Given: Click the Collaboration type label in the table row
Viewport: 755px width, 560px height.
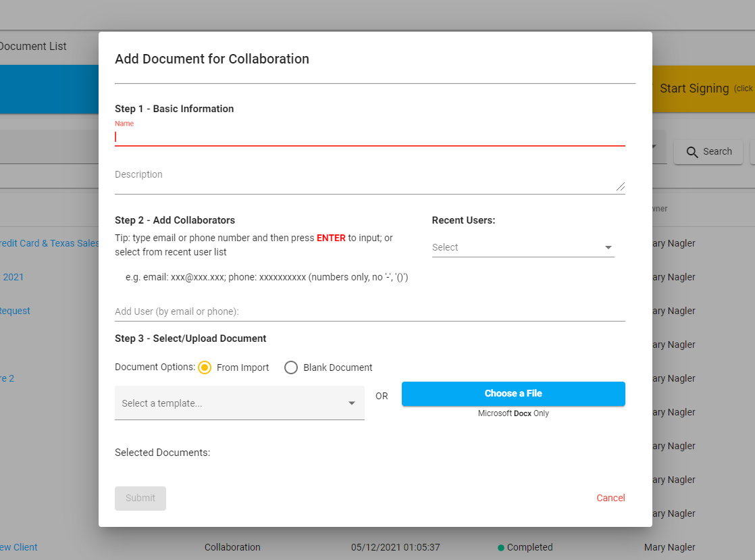Looking at the screenshot, I should tap(232, 547).
